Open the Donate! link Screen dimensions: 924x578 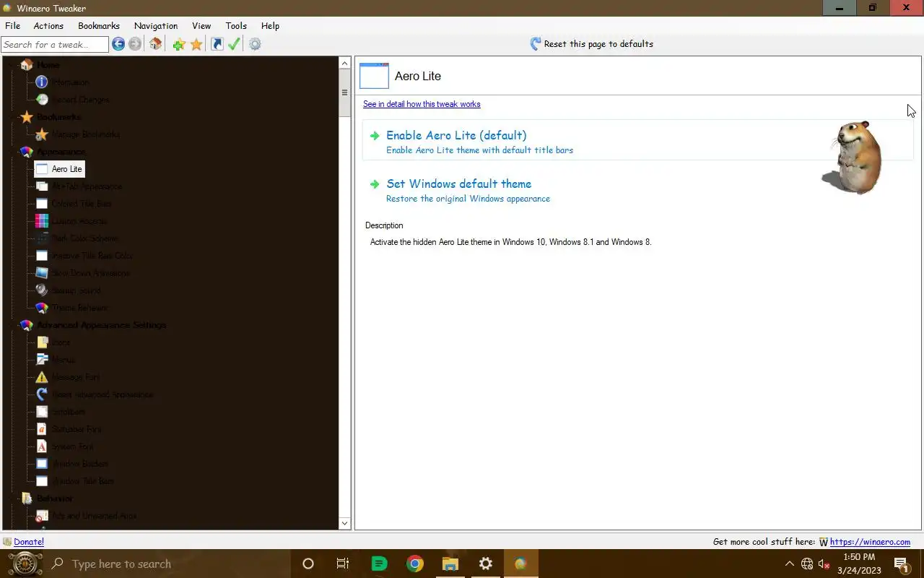point(29,542)
